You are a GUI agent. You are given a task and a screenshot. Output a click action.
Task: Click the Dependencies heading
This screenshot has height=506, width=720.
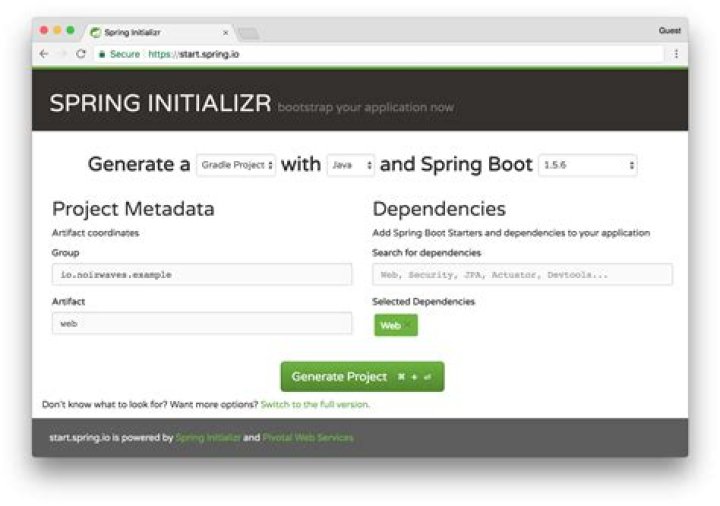coord(439,209)
